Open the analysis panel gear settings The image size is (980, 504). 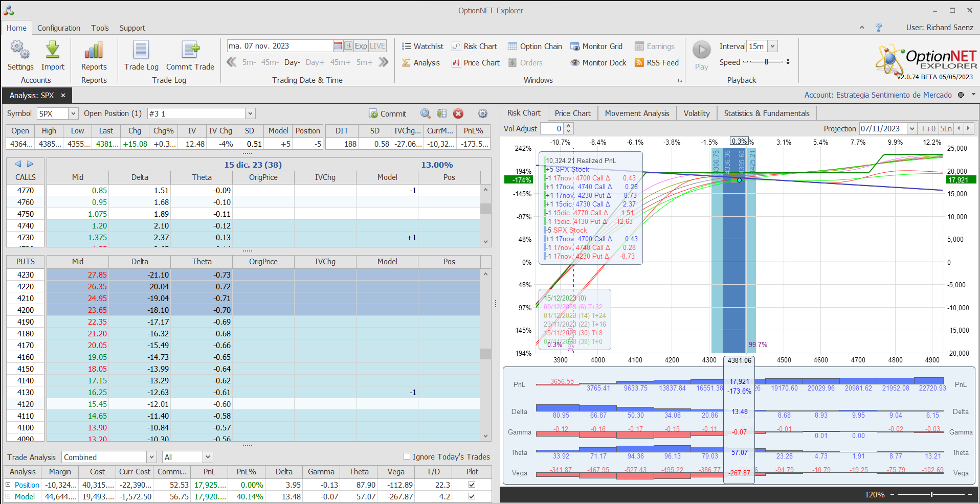click(482, 113)
